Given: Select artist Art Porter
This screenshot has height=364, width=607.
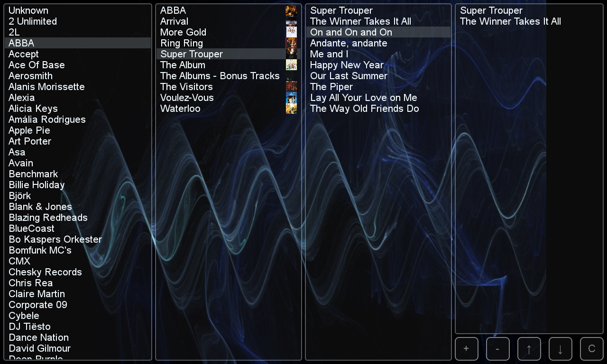Looking at the screenshot, I should (78, 141).
